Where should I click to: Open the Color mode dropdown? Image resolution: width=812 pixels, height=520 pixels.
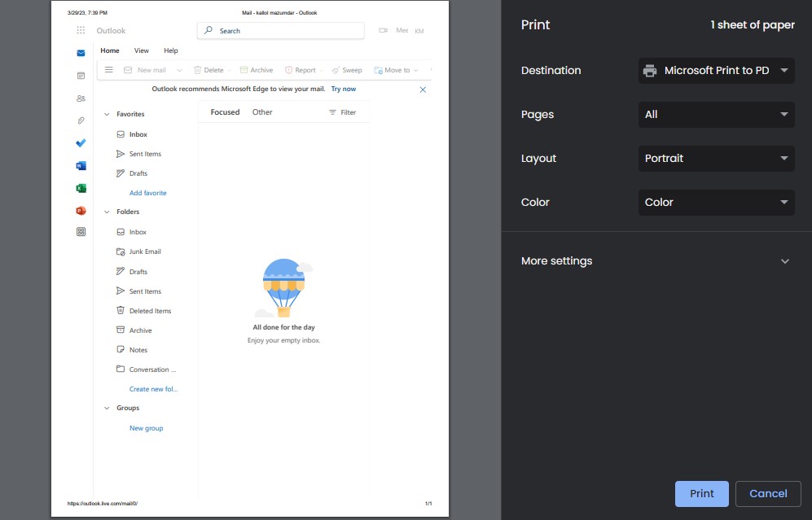716,203
